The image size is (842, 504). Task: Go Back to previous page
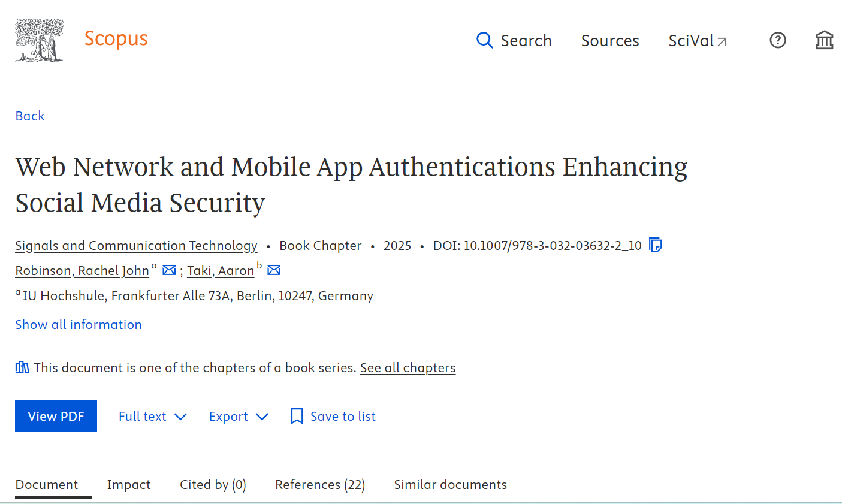30,116
